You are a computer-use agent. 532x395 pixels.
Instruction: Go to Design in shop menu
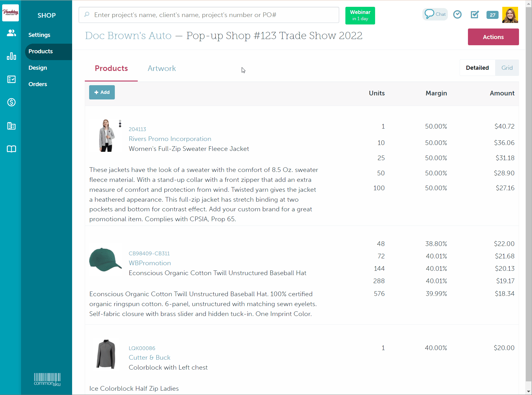tap(38, 68)
